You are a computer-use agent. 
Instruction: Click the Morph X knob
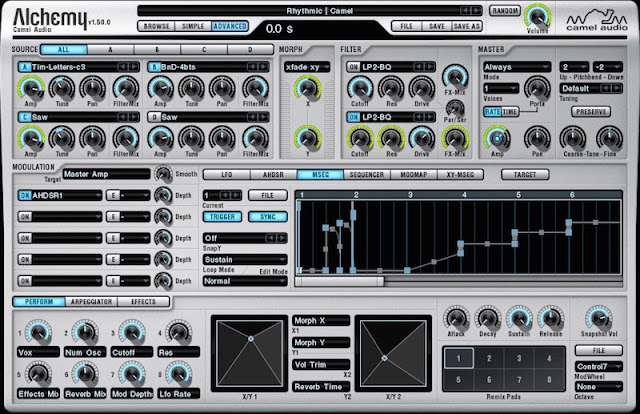coord(307,88)
